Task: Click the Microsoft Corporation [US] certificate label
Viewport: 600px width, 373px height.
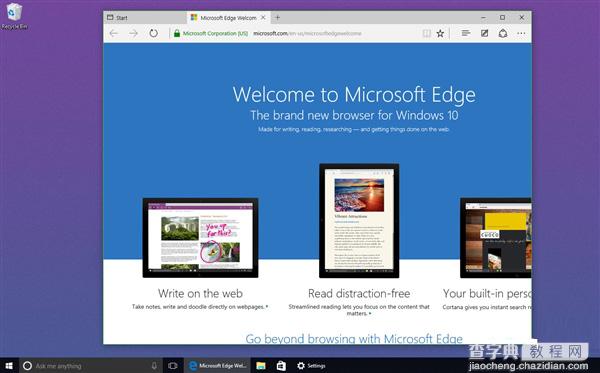Action: pyautogui.click(x=215, y=33)
